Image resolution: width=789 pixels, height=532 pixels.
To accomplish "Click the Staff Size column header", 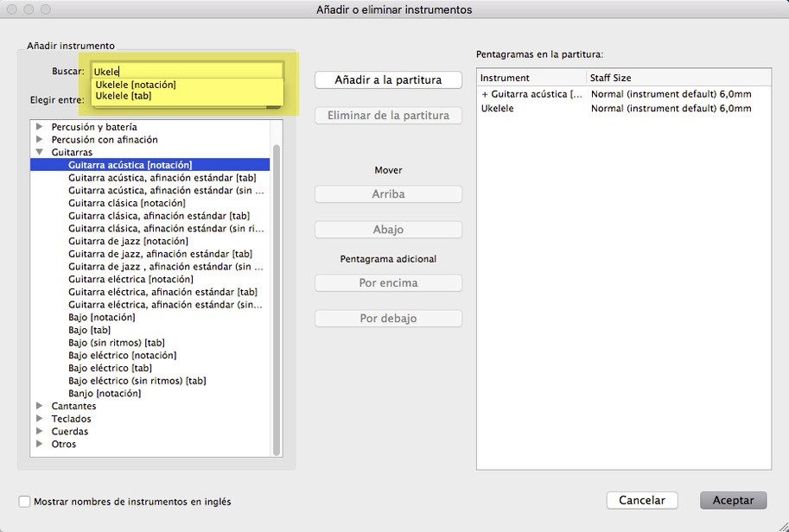I will point(611,78).
